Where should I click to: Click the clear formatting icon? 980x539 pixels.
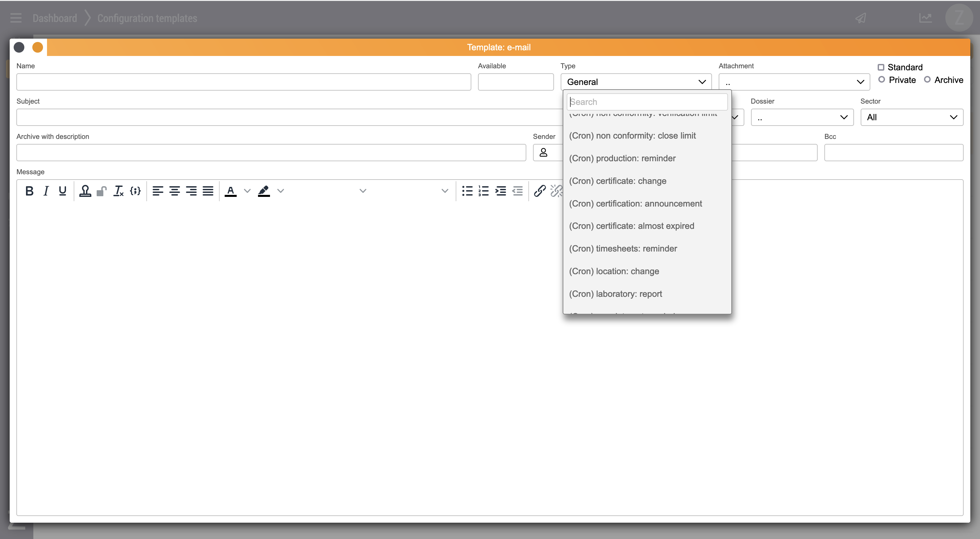click(118, 191)
